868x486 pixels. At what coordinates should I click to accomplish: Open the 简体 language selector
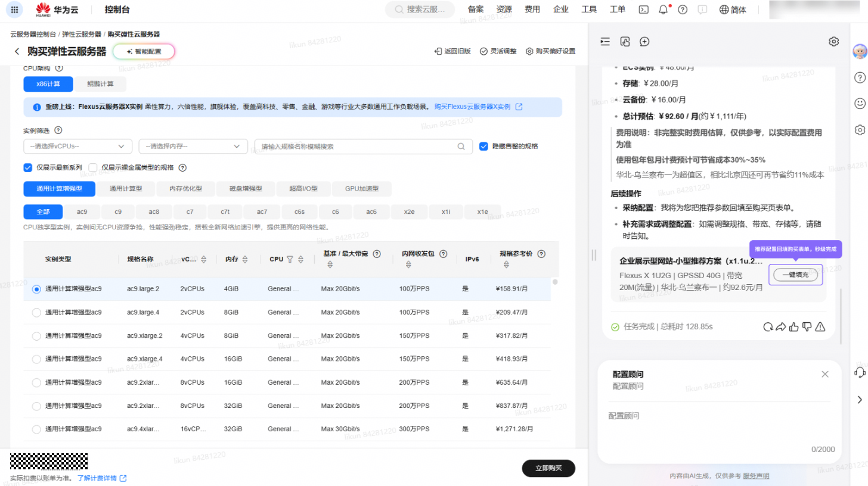pyautogui.click(x=733, y=10)
